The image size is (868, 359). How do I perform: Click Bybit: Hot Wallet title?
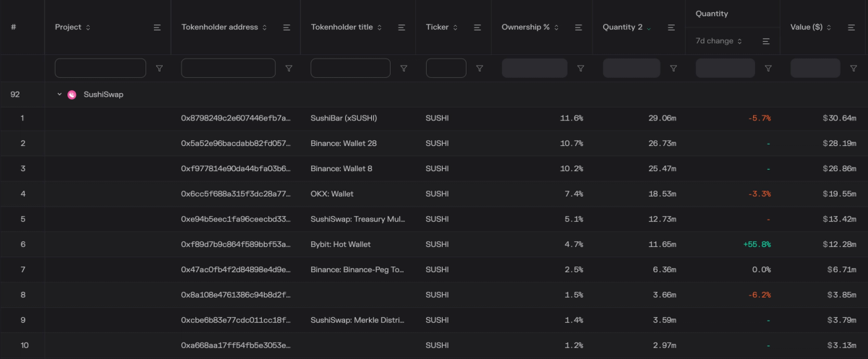click(x=341, y=244)
